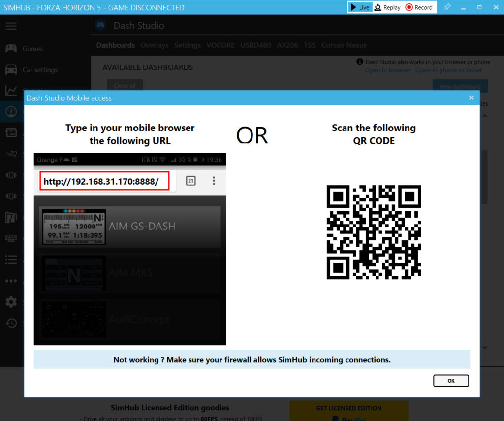
Task: Switch to Dashboards tab
Action: (115, 45)
